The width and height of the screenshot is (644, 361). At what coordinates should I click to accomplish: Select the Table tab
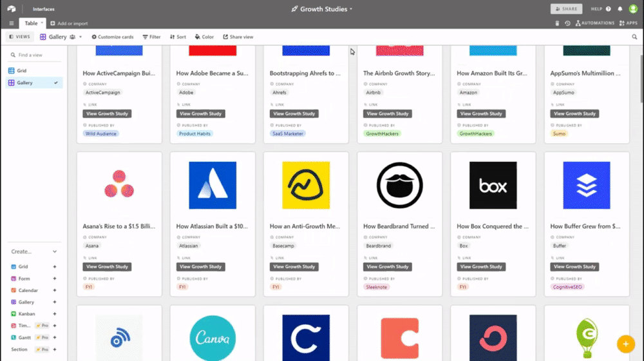(x=32, y=23)
